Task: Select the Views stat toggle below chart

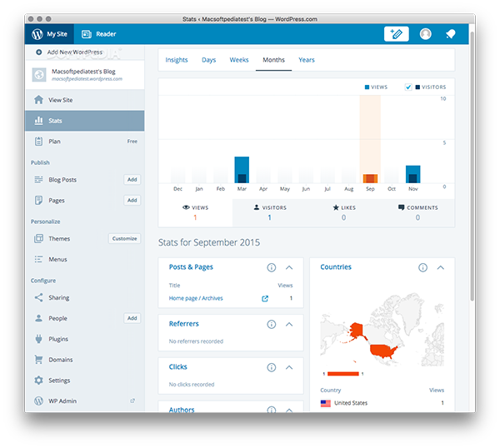Action: click(x=196, y=212)
